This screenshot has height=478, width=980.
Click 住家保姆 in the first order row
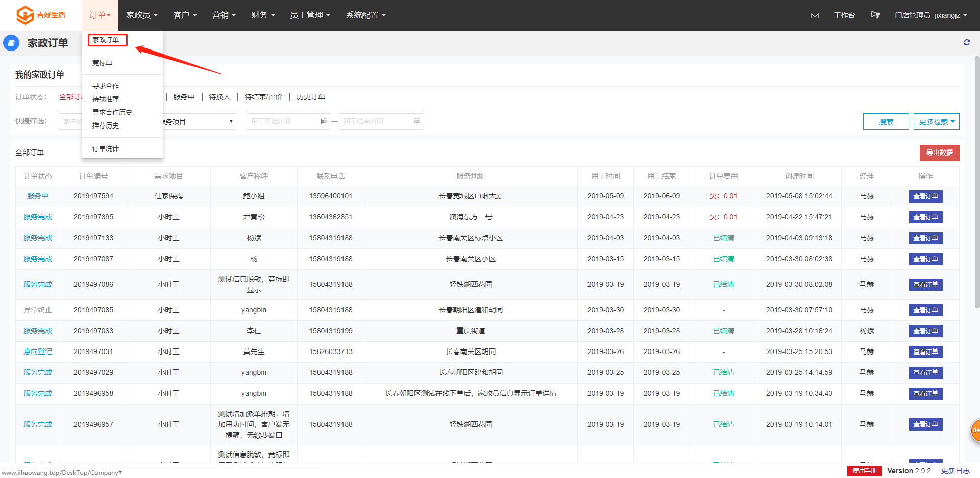[168, 196]
